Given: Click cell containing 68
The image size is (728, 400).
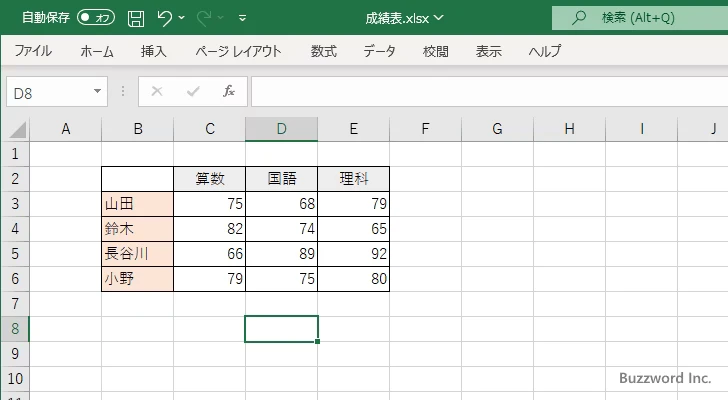Looking at the screenshot, I should point(281,204).
